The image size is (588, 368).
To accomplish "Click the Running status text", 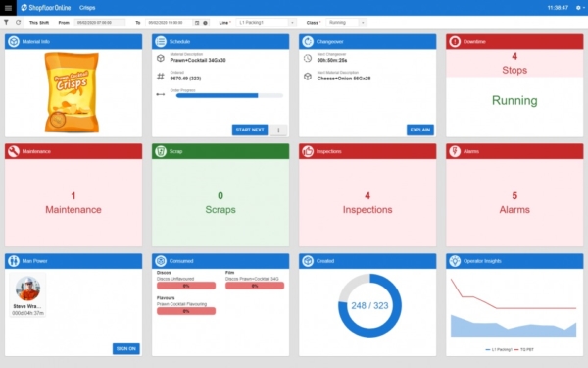I will (x=514, y=100).
